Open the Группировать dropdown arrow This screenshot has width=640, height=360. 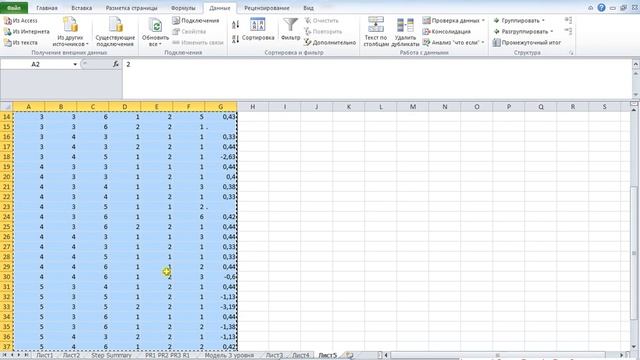[543, 20]
